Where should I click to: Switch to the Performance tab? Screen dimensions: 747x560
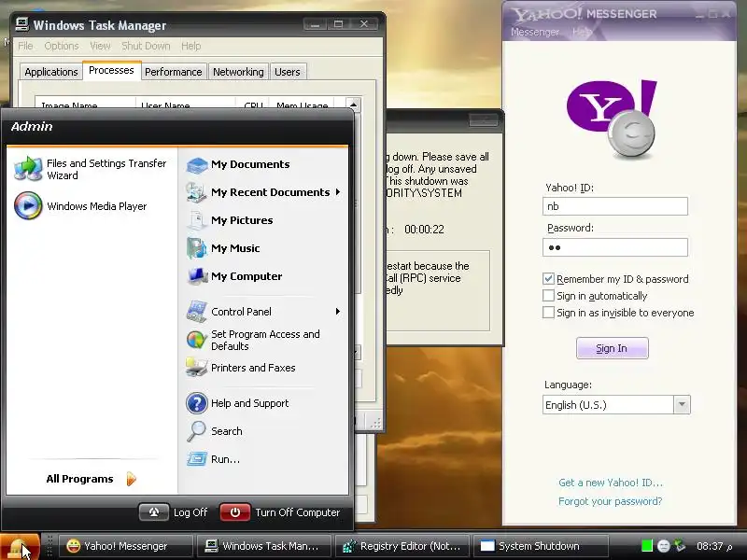click(x=174, y=72)
